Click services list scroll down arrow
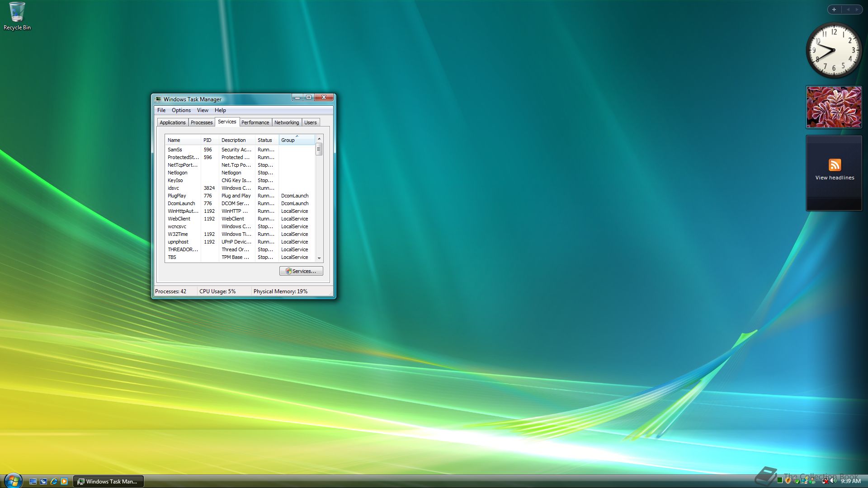 coord(319,258)
